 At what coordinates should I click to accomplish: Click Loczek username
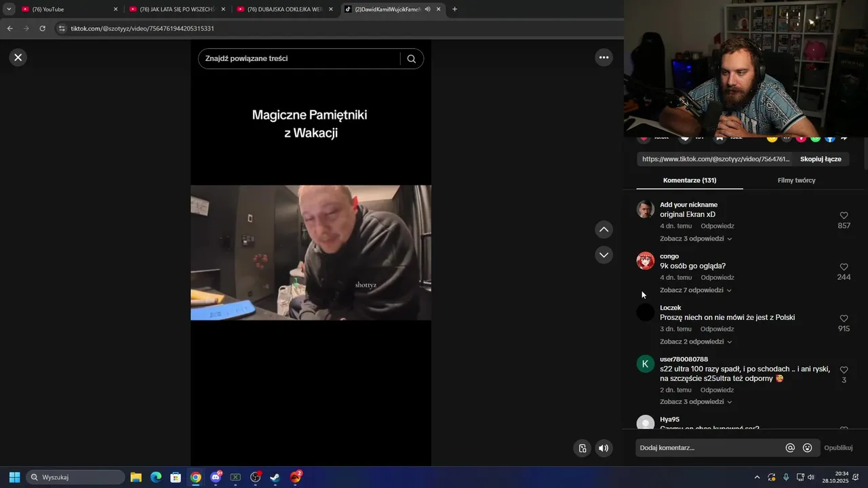(x=671, y=308)
